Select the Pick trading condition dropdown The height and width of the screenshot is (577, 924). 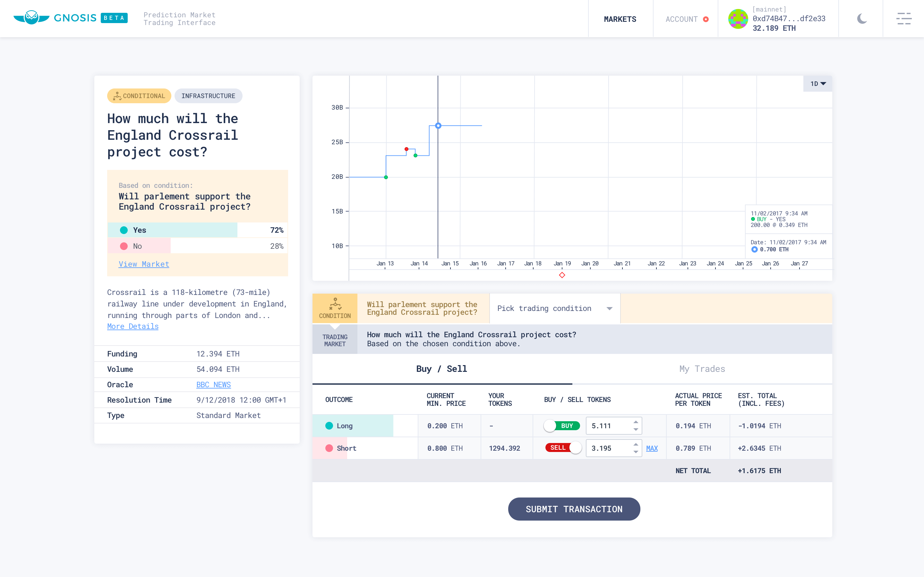pyautogui.click(x=555, y=308)
